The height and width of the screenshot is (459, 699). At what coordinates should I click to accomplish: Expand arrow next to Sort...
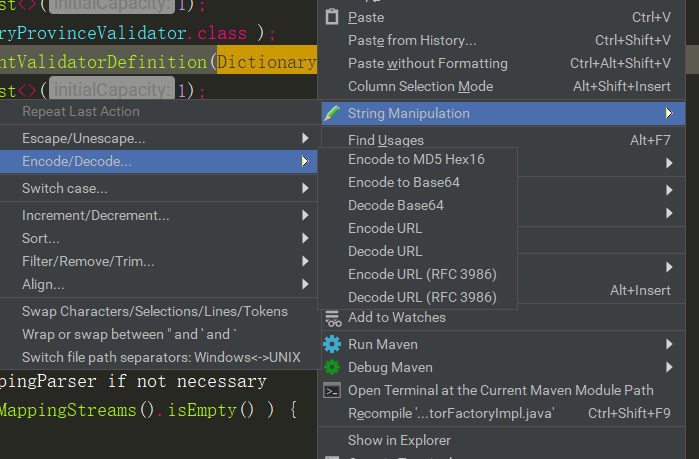pyautogui.click(x=305, y=238)
